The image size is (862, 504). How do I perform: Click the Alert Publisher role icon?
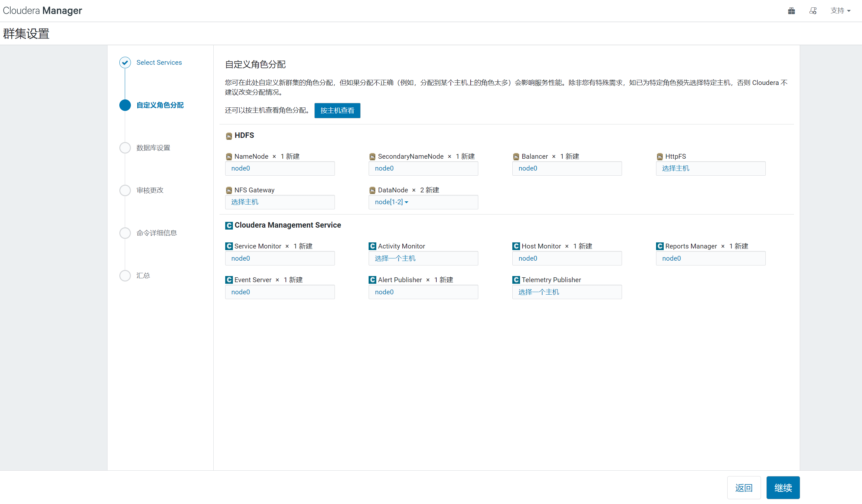click(372, 279)
